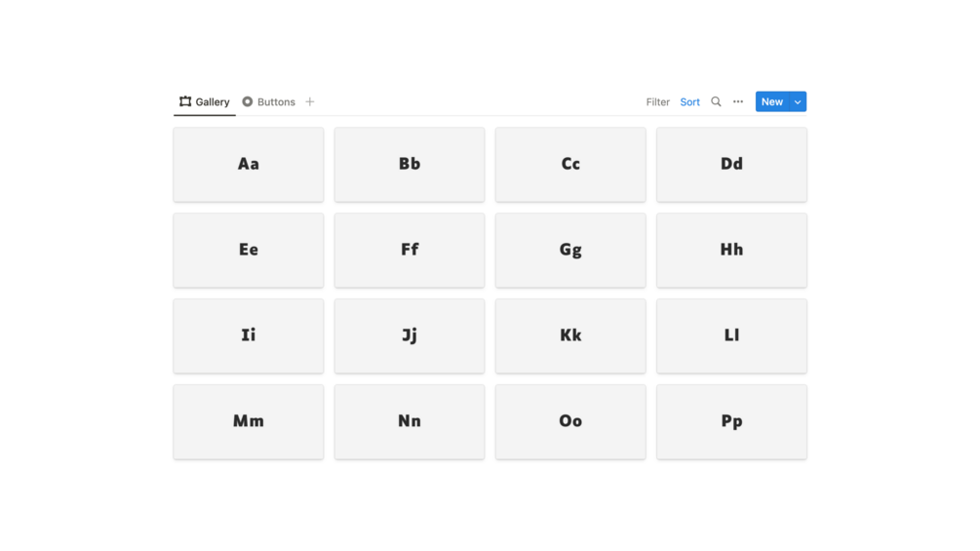Open the Sort options
980x551 pixels.
pos(689,101)
